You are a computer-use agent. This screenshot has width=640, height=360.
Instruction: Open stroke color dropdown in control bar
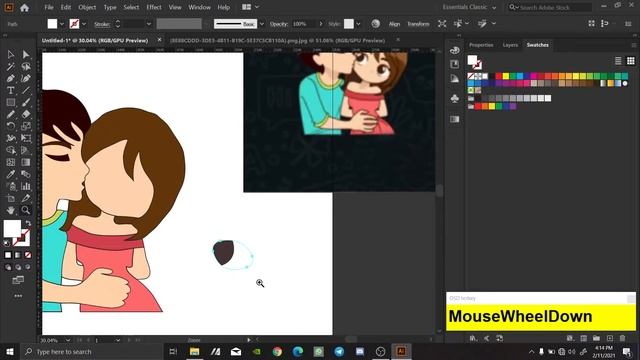(84, 24)
